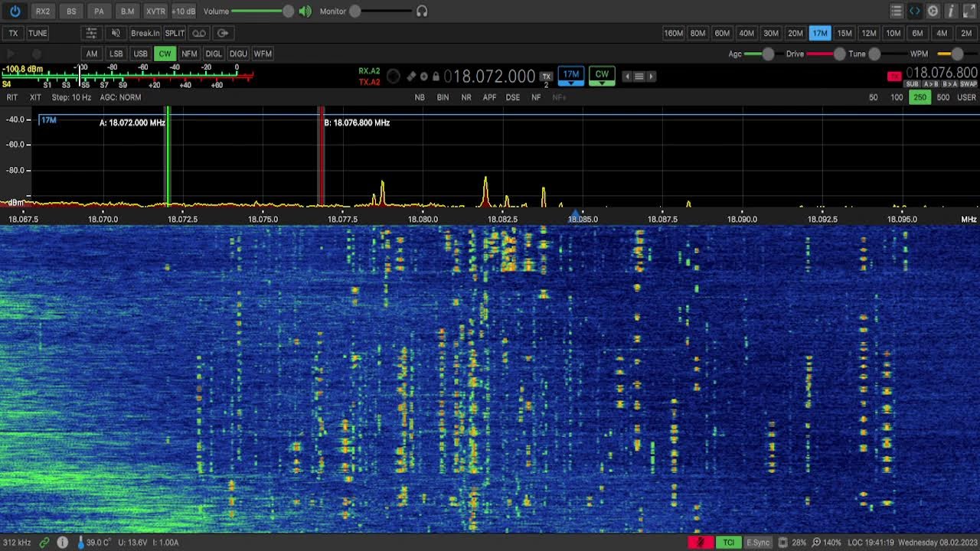
Task: Toggle the BS bandscope button
Action: click(x=71, y=11)
